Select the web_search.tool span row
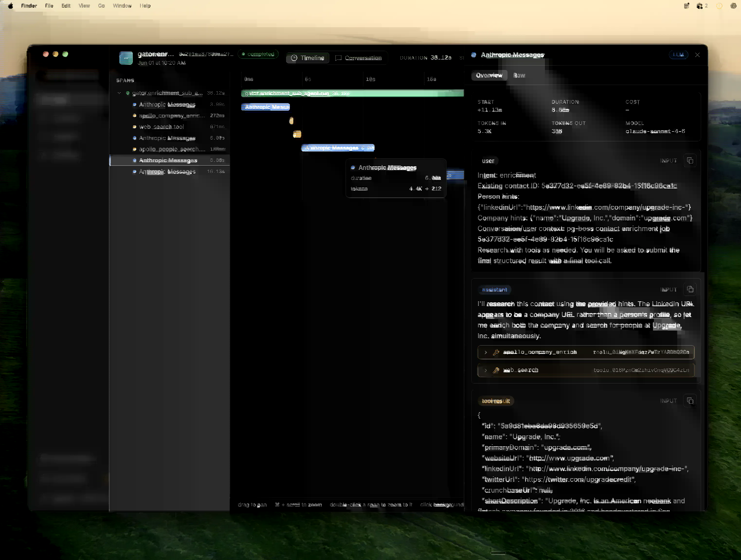This screenshot has width=741, height=560. point(170,127)
